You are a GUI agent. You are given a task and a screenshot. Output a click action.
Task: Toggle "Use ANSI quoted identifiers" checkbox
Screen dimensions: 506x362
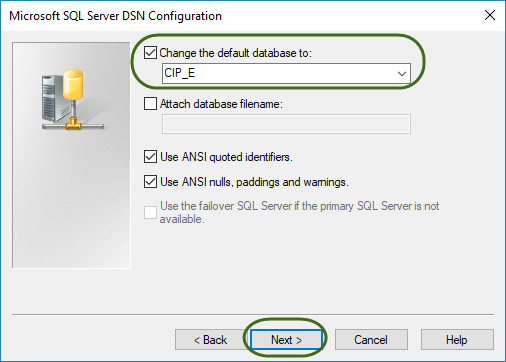coord(150,157)
